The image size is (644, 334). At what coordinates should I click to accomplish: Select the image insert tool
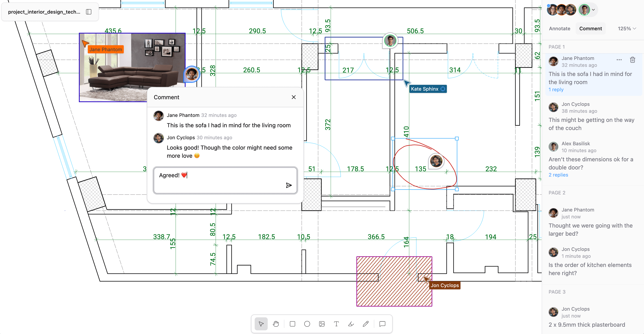coord(322,324)
